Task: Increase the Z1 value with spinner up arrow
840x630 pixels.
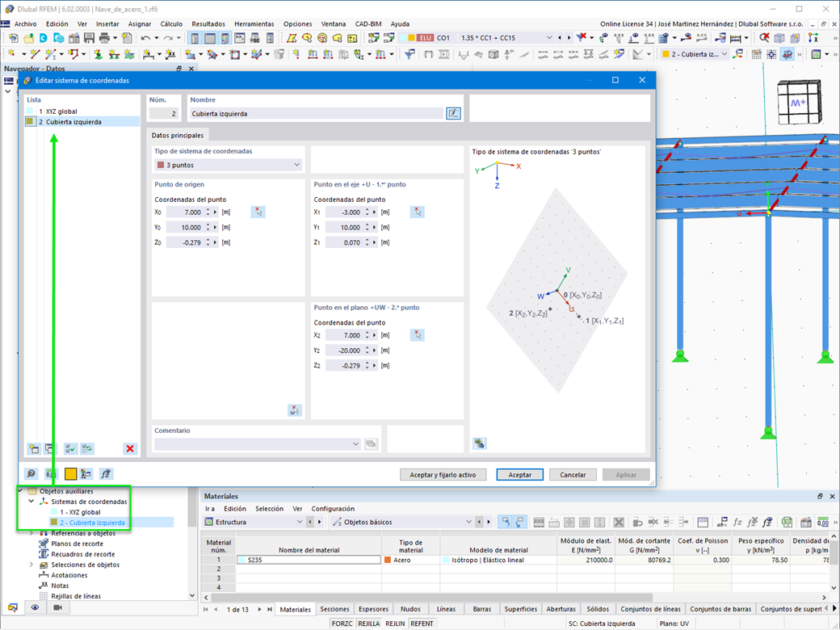Action: [367, 240]
